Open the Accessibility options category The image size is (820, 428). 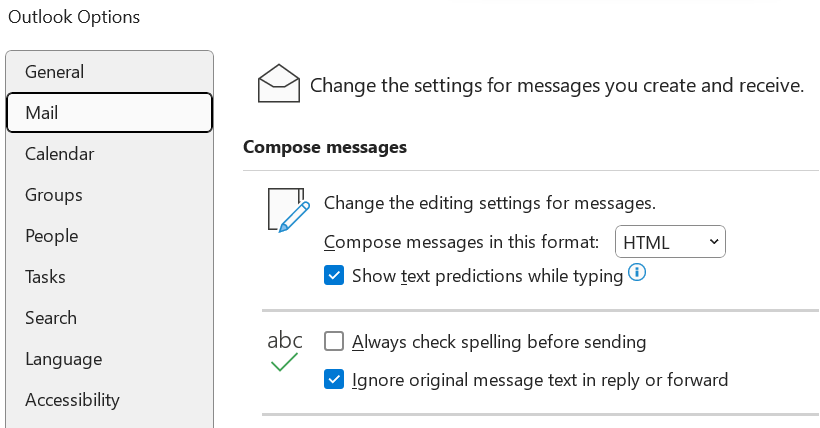(72, 400)
